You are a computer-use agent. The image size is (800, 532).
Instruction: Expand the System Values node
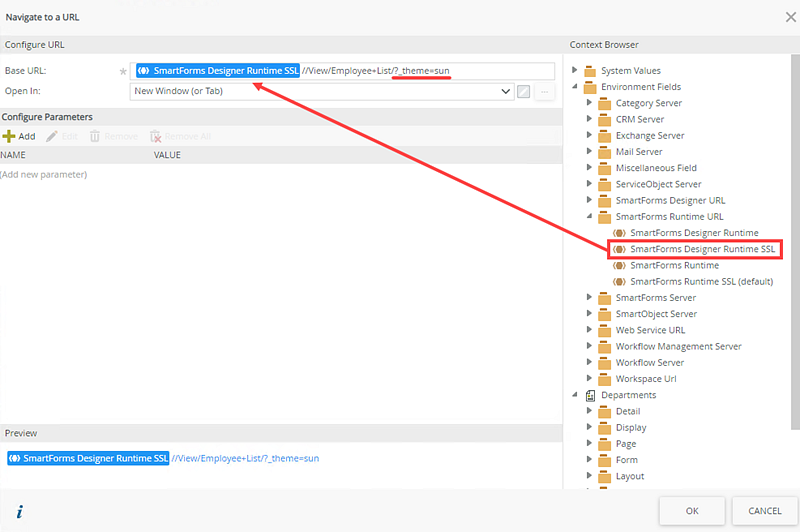(574, 70)
